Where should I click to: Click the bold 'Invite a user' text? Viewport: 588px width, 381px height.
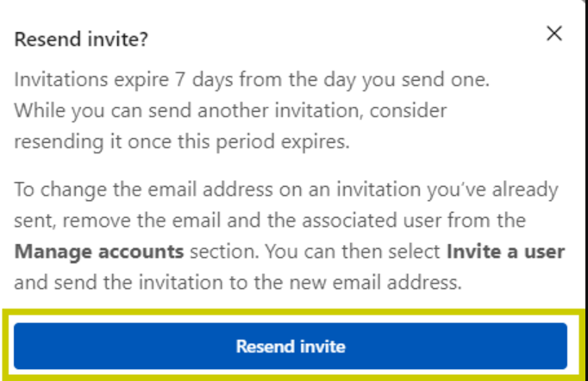click(505, 252)
